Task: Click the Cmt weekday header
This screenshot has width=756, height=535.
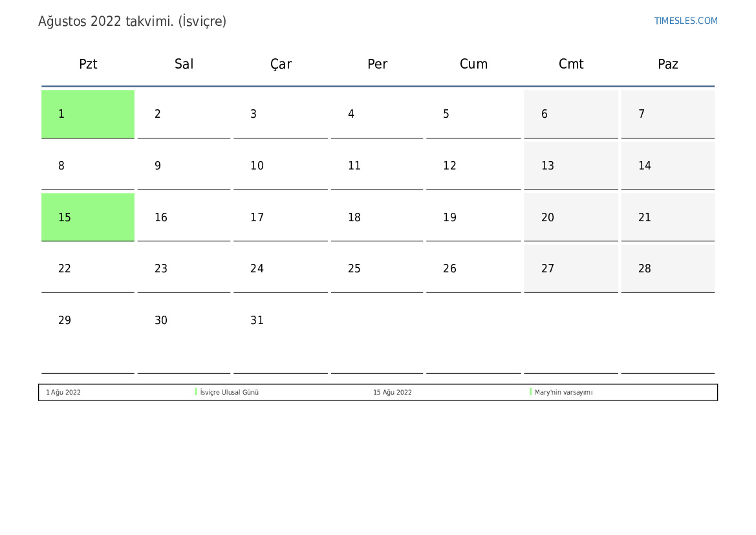Action: point(571,64)
